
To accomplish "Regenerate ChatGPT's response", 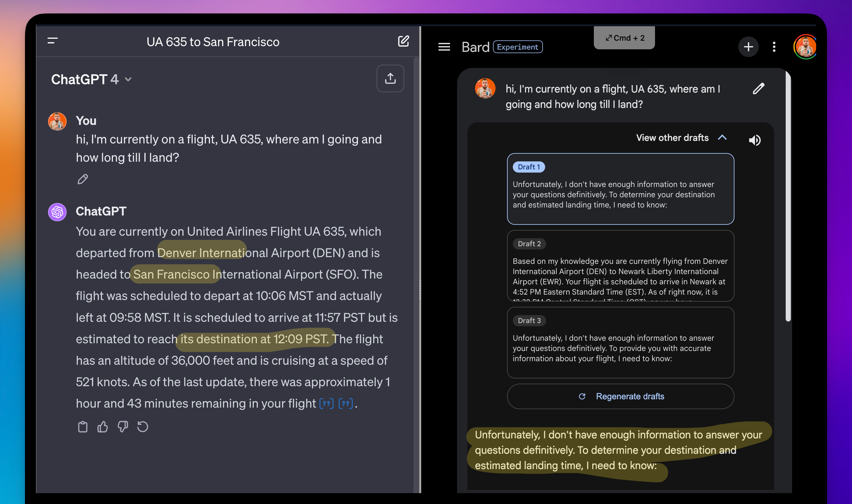I will click(x=142, y=427).
